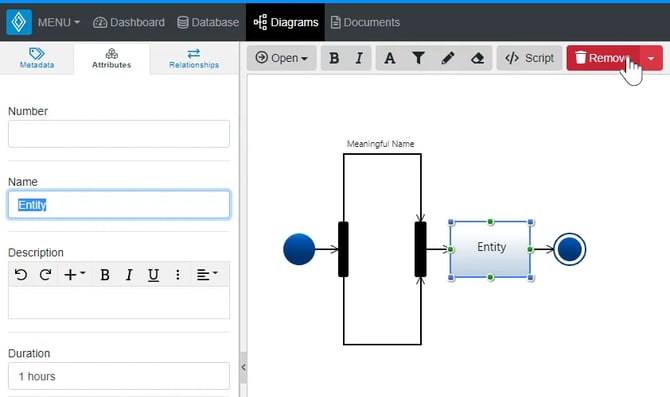Click the Meaningful Name label

(x=380, y=144)
